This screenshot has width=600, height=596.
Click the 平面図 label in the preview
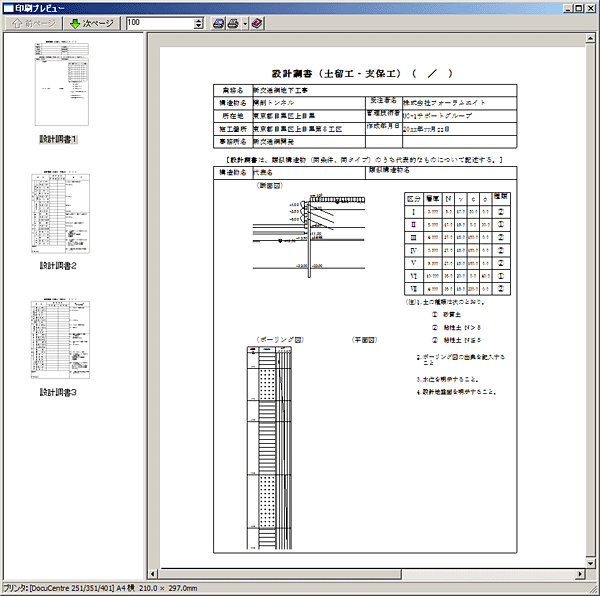pos(364,340)
